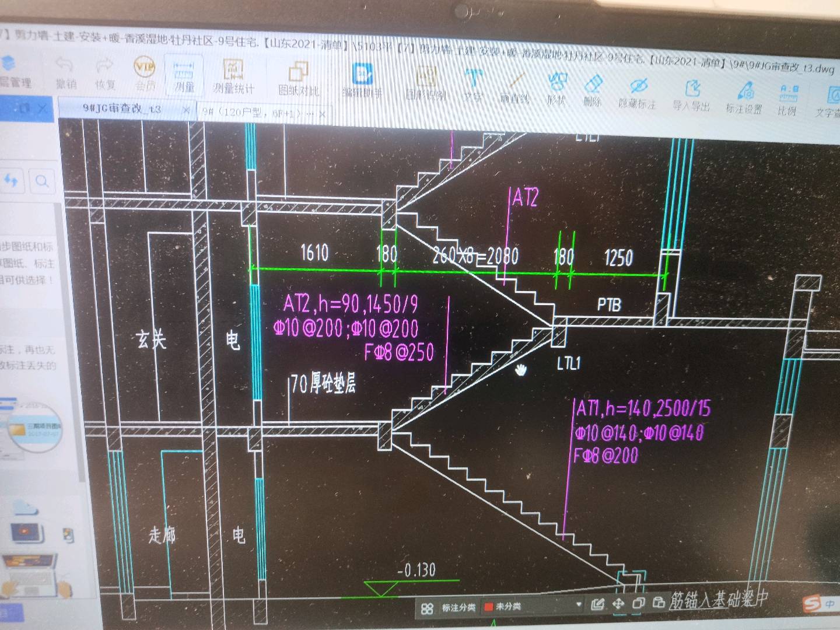This screenshot has height=630, width=840.
Task: Click the cloud icon in left panel
Action: click(x=24, y=507)
